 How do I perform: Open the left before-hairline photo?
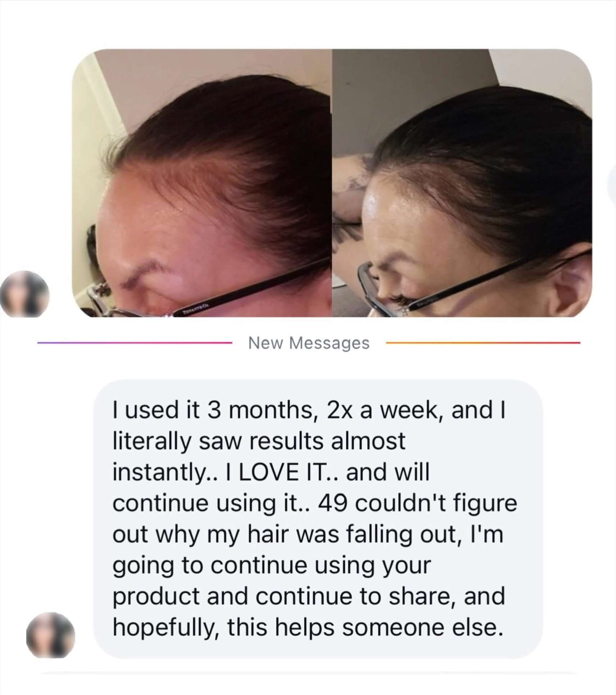[202, 183]
